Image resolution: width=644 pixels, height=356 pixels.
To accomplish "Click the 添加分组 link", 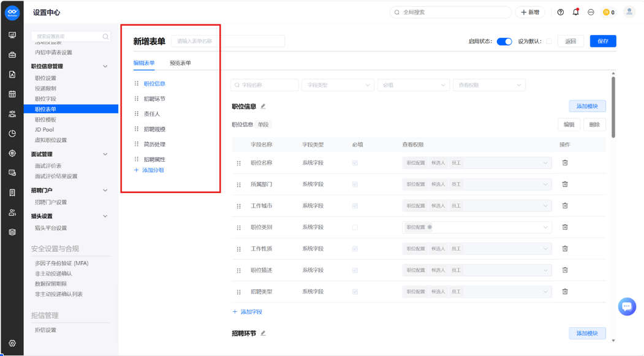I will click(149, 170).
